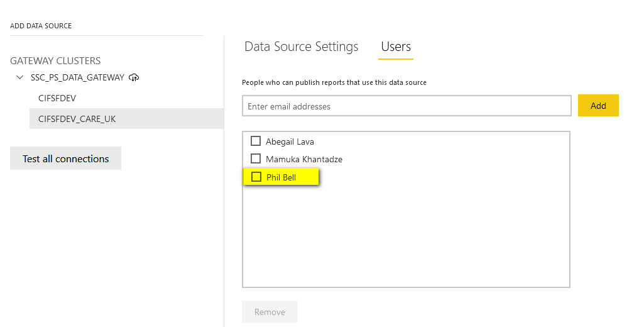
Task: Click ADD DATA SOURCE link
Action: click(x=41, y=26)
